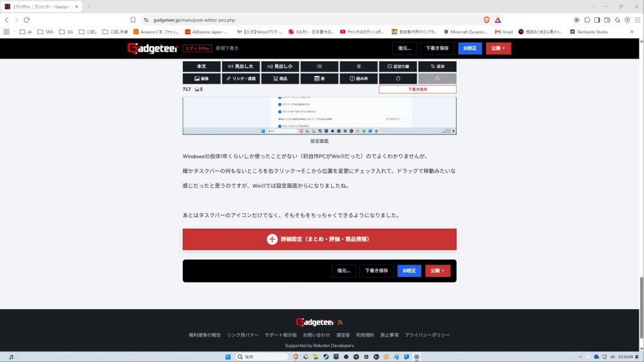Image resolution: width=644 pixels, height=362 pixels.
Task: Insert a 表 table
Action: pyautogui.click(x=319, y=79)
